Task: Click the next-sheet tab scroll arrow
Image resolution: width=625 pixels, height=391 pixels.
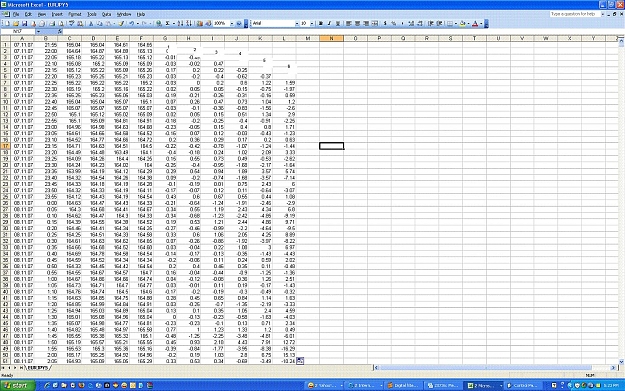Action: (16, 367)
